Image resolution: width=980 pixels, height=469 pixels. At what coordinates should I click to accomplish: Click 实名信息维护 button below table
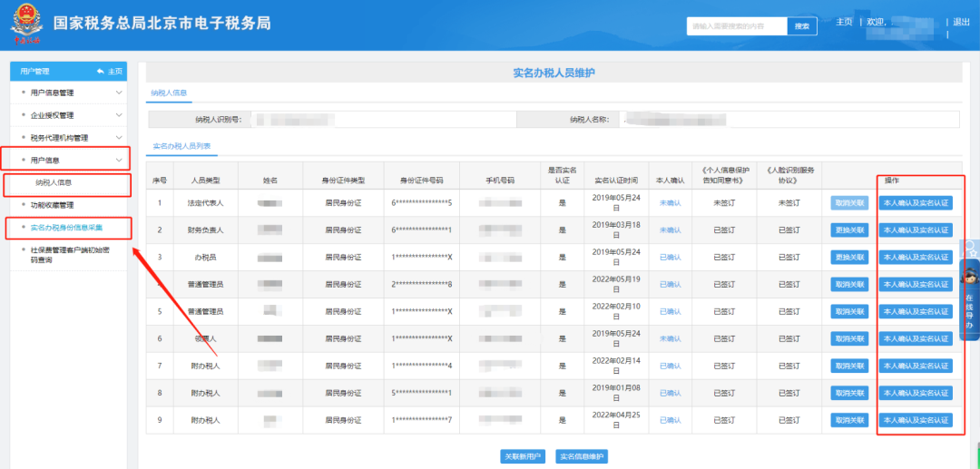582,456
